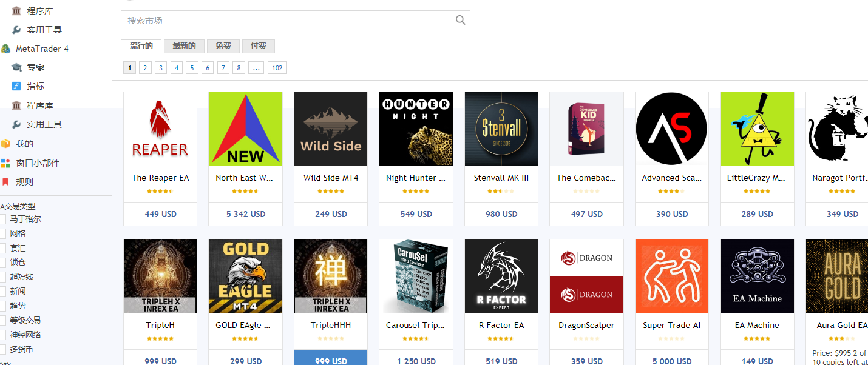The image size is (868, 365).
Task: Open Advanced Scalper product image
Action: (x=672, y=129)
